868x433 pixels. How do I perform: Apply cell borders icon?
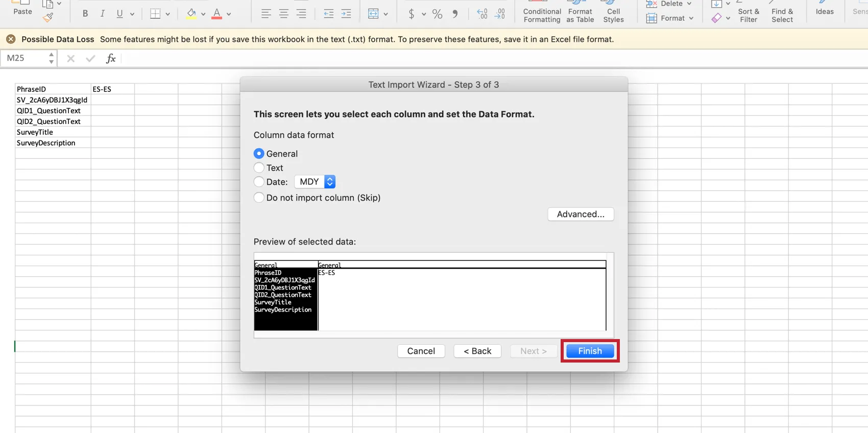coord(155,14)
